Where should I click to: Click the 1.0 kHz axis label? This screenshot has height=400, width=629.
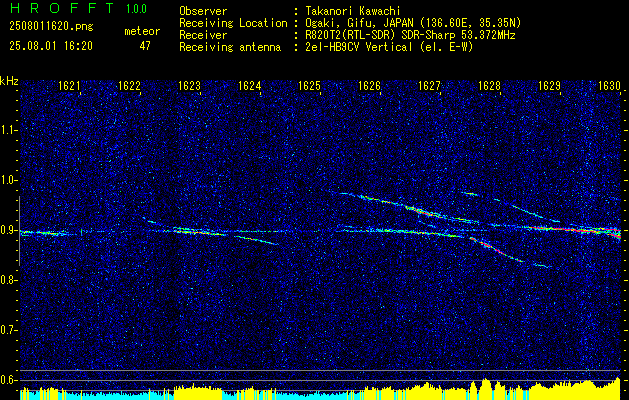(9, 180)
